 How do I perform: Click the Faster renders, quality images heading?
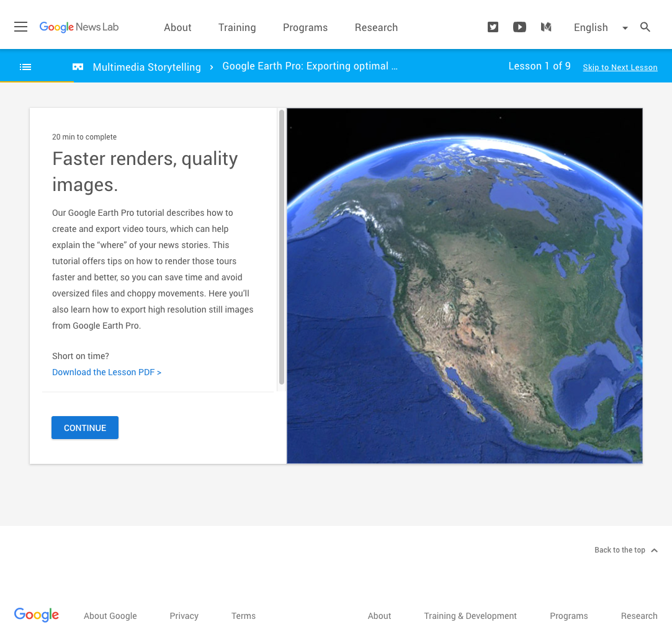[x=145, y=171]
